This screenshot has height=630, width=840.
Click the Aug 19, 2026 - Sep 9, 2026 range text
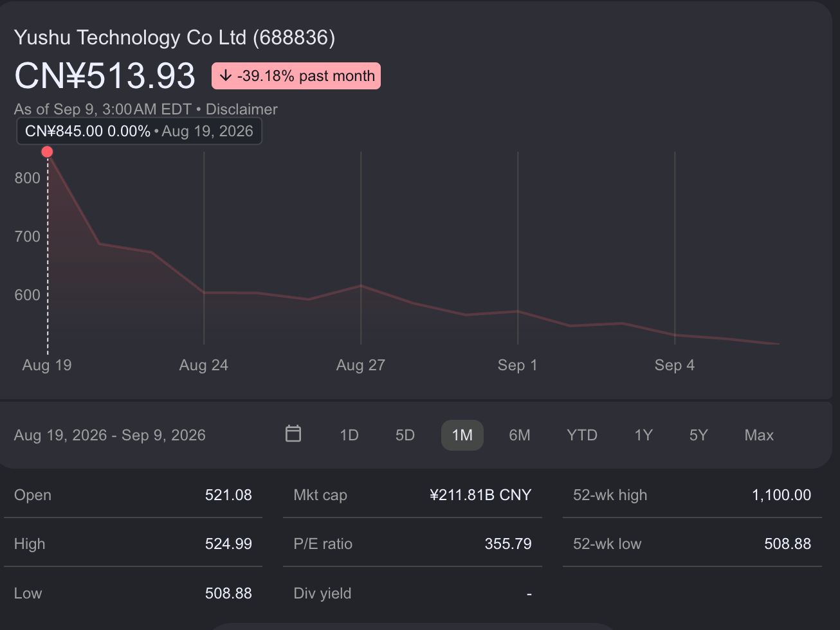pyautogui.click(x=110, y=435)
